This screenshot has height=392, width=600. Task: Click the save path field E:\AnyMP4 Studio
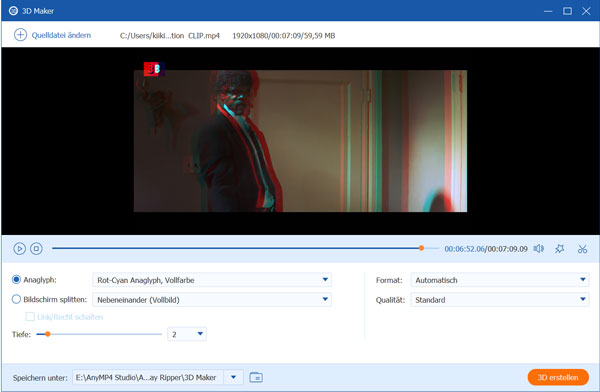(x=148, y=377)
